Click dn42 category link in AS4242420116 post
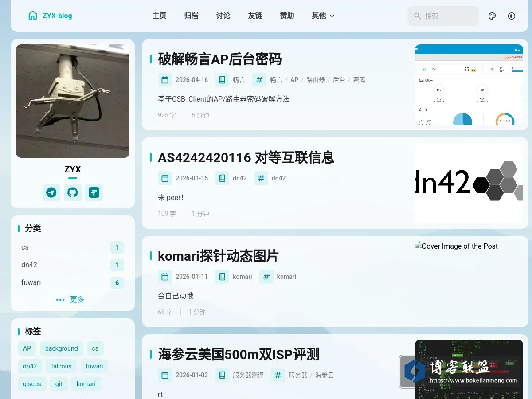Viewport: 532px width, 399px height. coord(240,178)
